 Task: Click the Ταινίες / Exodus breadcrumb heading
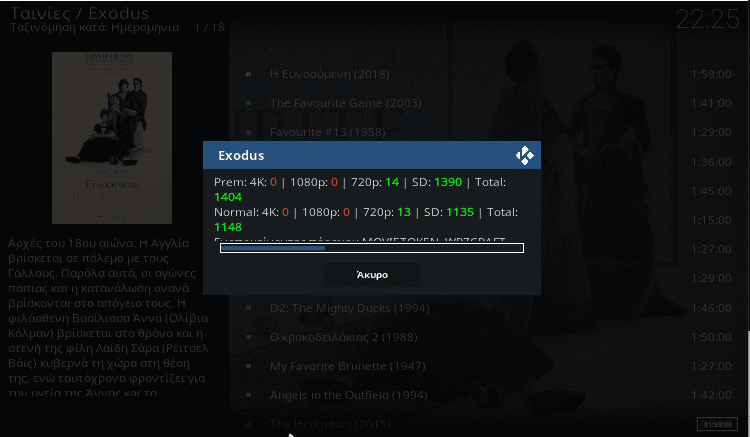coord(79,12)
